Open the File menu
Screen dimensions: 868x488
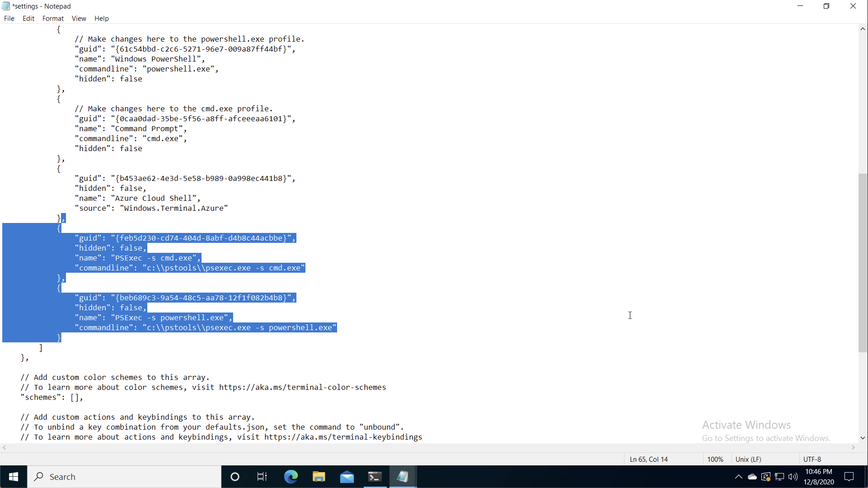9,19
